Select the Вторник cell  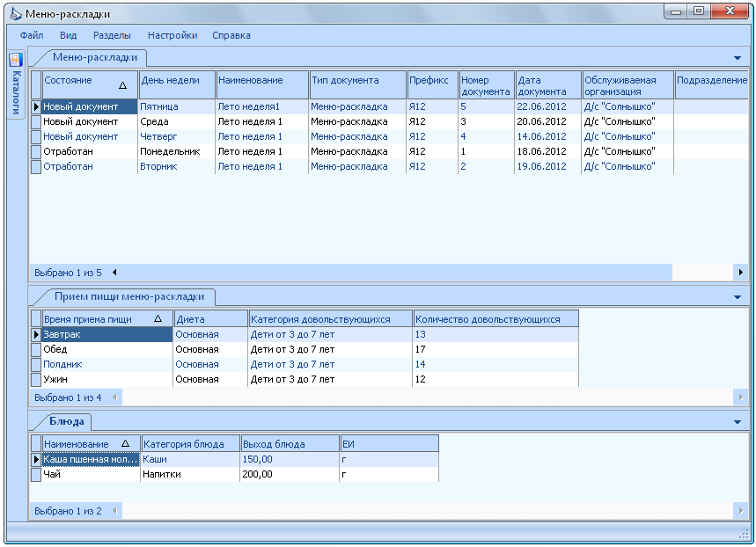[x=177, y=166]
